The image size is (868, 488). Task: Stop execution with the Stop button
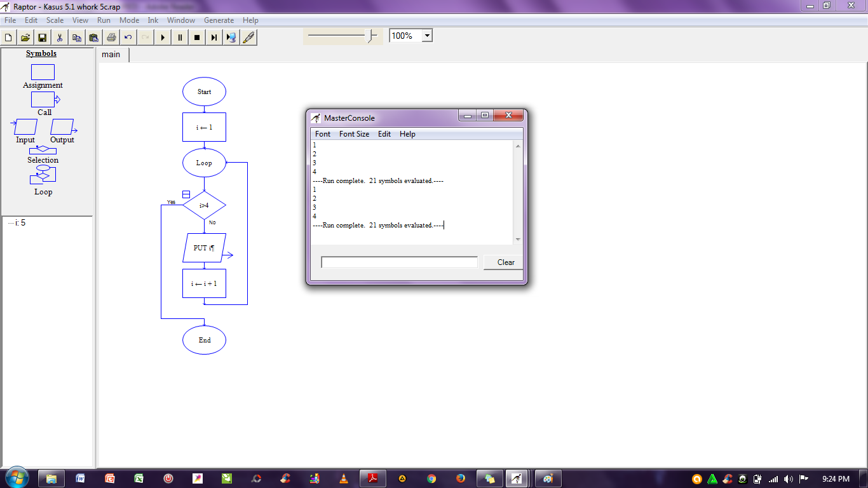pos(197,37)
